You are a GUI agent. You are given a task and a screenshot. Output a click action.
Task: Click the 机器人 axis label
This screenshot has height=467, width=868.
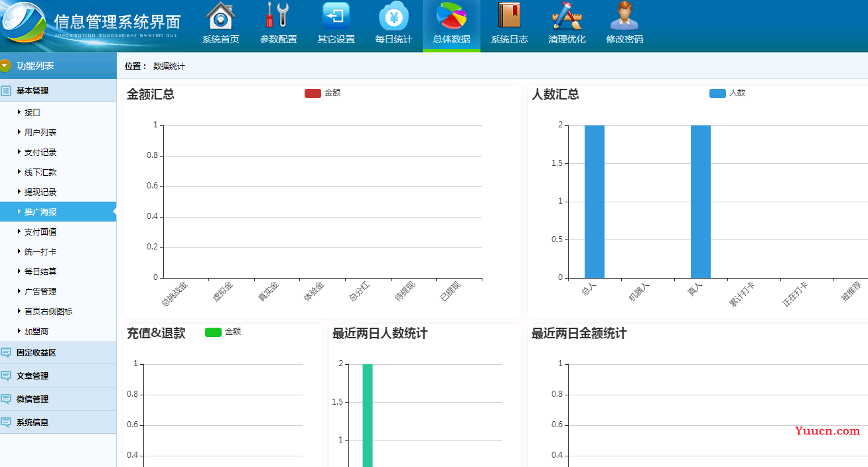639,293
